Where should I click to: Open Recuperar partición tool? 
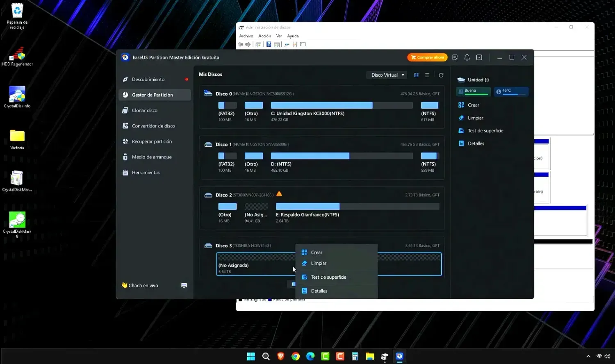click(x=151, y=141)
